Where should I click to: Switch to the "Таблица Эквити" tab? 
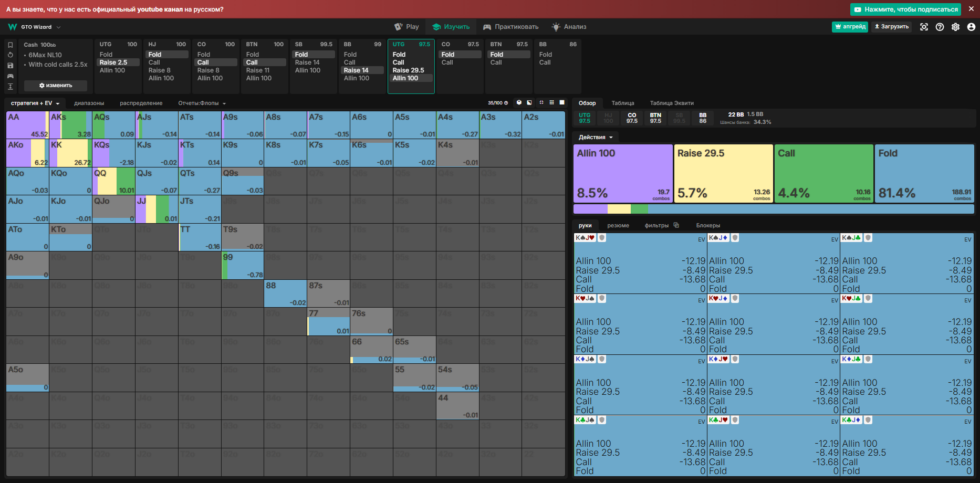point(672,103)
